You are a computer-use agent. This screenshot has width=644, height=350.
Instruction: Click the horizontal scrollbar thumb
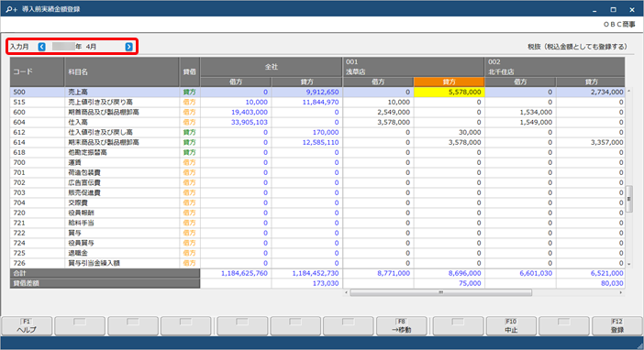click(x=440, y=292)
